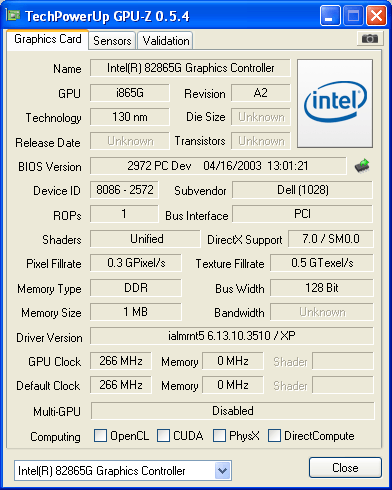
Task: Click the GPU field showing i865G
Action: [130, 93]
